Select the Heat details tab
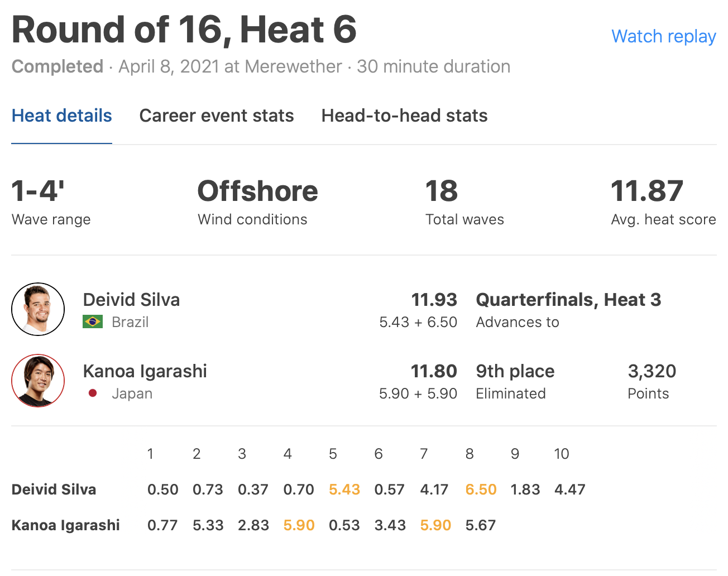728x576 pixels. pos(61,116)
